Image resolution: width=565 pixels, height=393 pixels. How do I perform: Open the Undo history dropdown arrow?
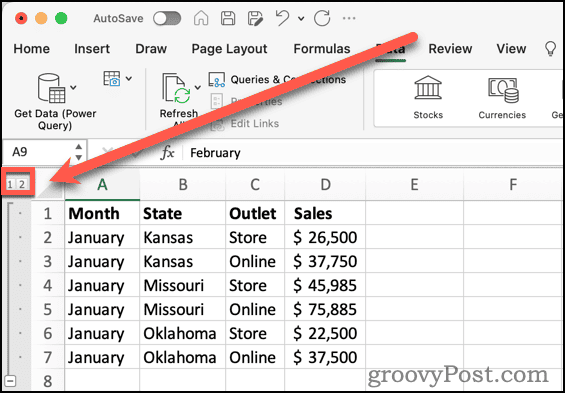tap(301, 18)
